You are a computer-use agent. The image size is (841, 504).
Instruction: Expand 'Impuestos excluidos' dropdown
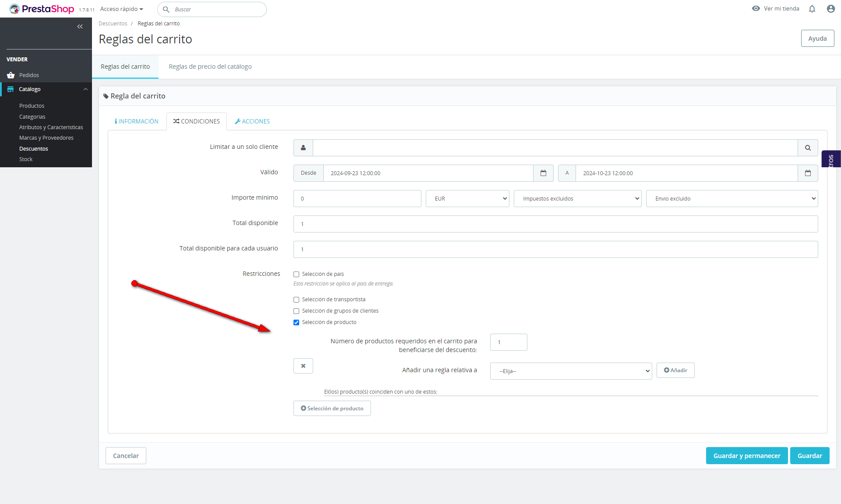tap(577, 199)
